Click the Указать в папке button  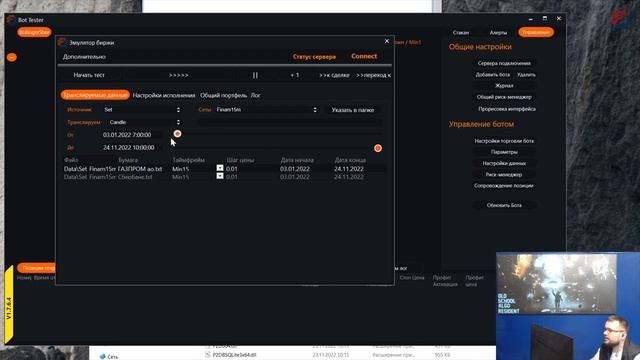[x=353, y=110]
